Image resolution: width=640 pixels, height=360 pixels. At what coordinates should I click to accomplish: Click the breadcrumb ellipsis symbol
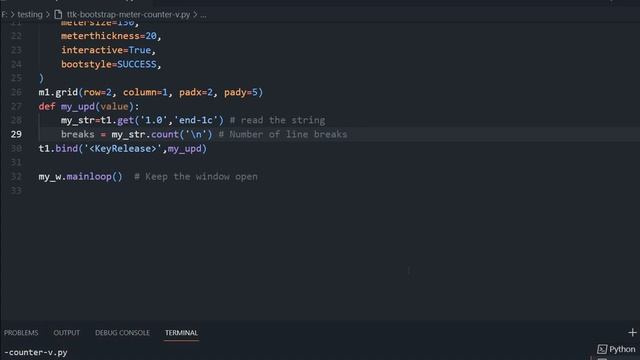click(x=203, y=15)
